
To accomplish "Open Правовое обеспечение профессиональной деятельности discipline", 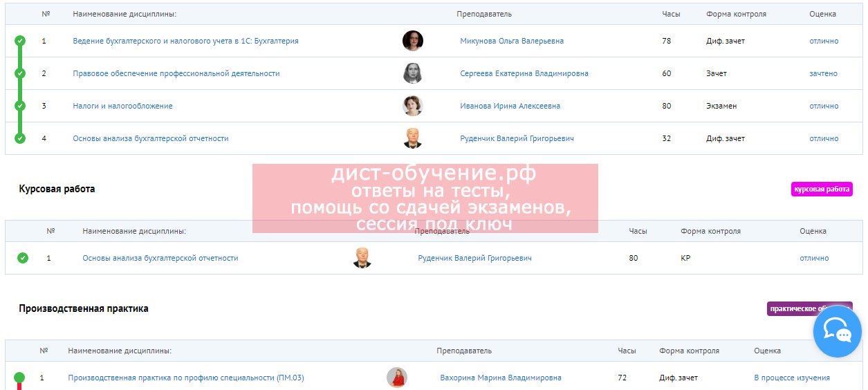I will coord(176,73).
